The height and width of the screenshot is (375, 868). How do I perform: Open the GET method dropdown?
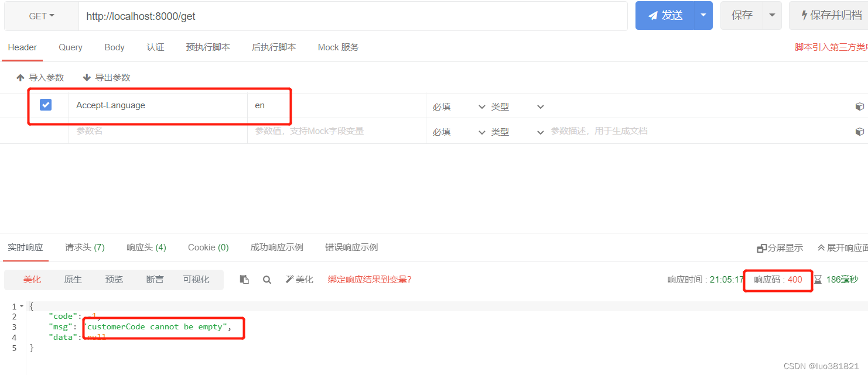[x=42, y=16]
